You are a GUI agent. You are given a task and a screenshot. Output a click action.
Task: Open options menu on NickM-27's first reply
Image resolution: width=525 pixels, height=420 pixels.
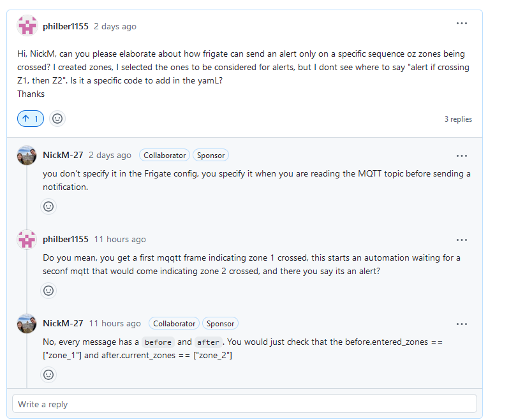pos(461,156)
